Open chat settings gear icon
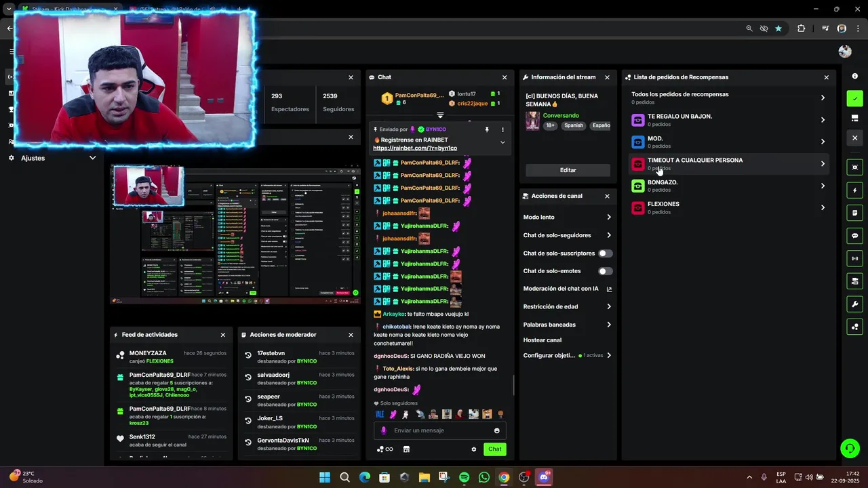The height and width of the screenshot is (488, 868). (474, 449)
